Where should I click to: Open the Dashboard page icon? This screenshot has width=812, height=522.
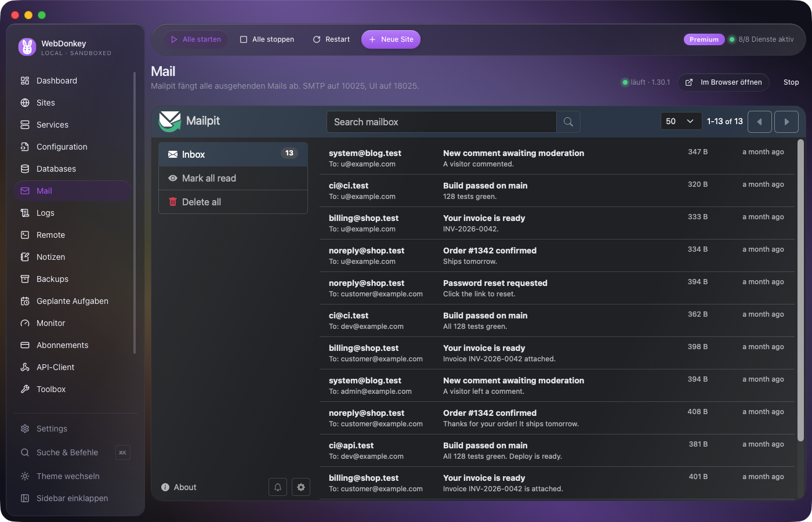coord(25,81)
